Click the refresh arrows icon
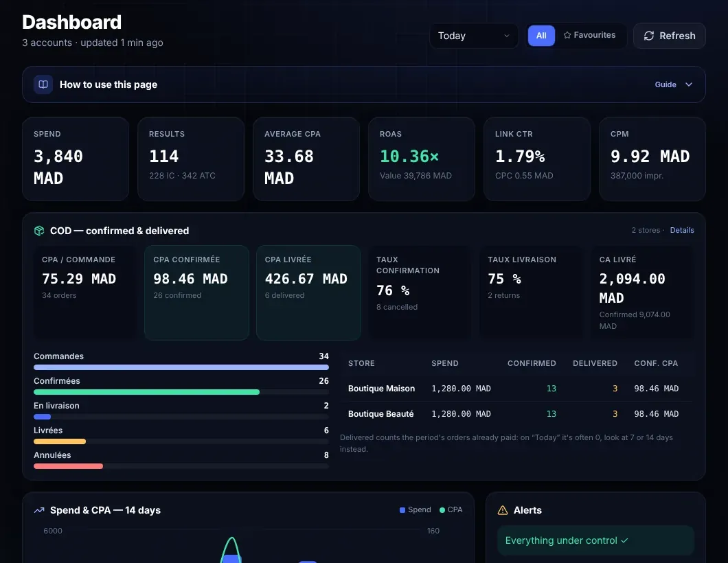Image resolution: width=728 pixels, height=563 pixels. pos(648,36)
